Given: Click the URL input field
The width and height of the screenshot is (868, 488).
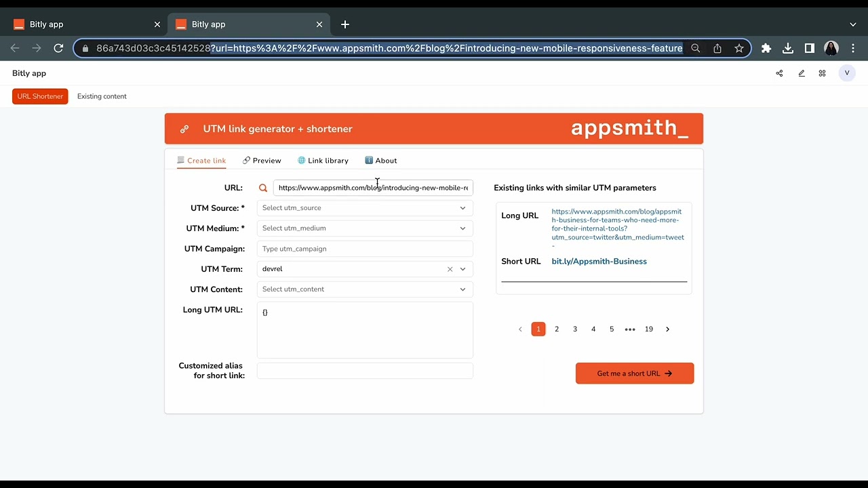Looking at the screenshot, I should pyautogui.click(x=373, y=188).
